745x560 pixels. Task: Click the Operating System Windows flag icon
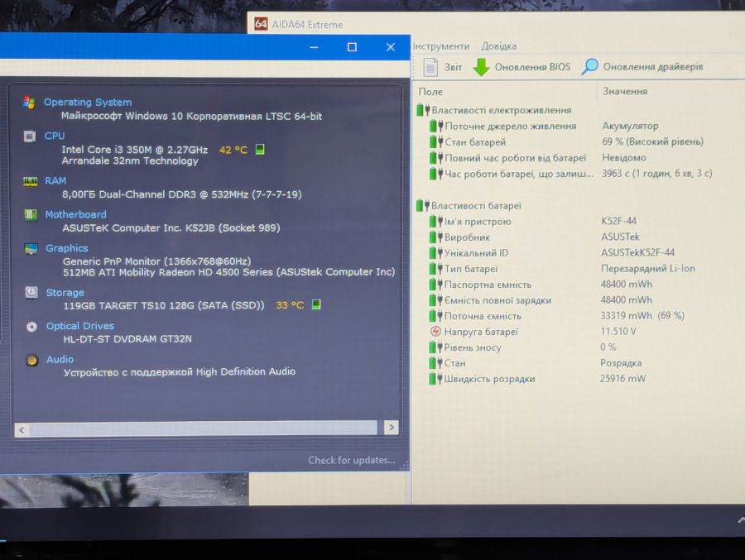(x=30, y=102)
